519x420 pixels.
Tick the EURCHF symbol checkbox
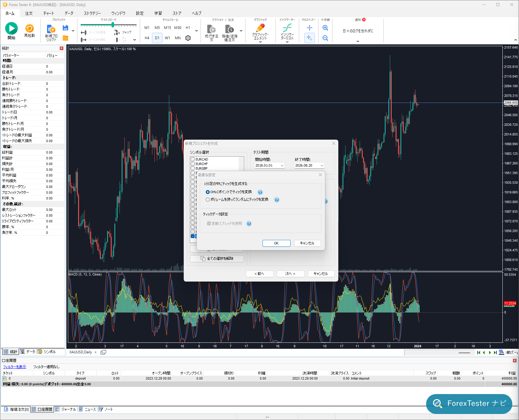193,164
